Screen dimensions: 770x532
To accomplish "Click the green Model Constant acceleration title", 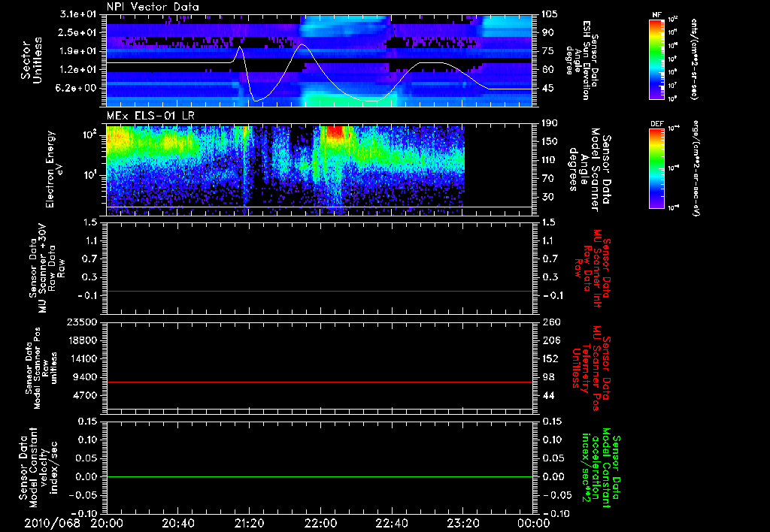I will pos(601,467).
